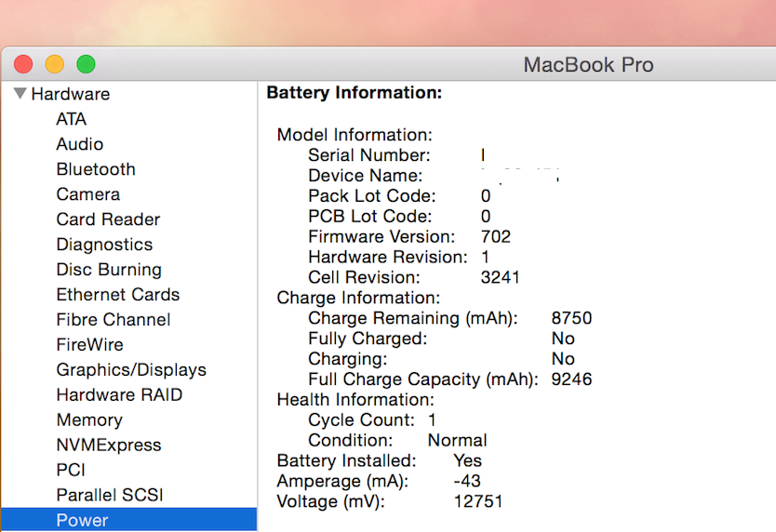776x532 pixels.
Task: Click the Battery Information heading
Action: click(x=354, y=93)
